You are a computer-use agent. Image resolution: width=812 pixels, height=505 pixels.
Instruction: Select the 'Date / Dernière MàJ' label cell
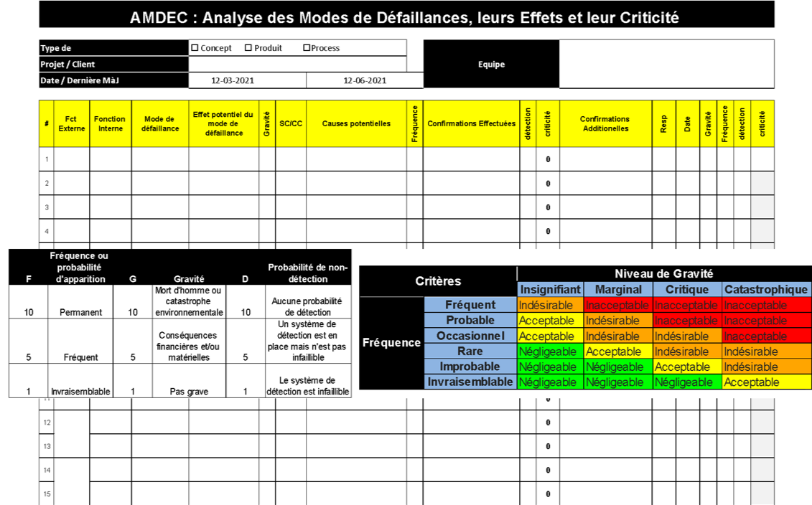pos(114,80)
